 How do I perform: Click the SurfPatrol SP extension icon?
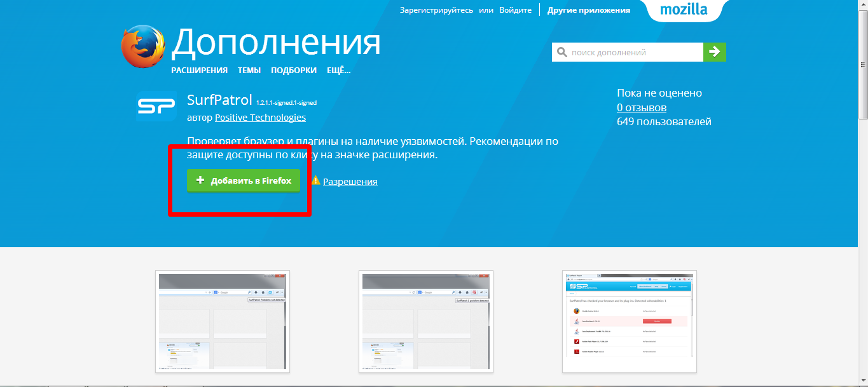(x=156, y=107)
